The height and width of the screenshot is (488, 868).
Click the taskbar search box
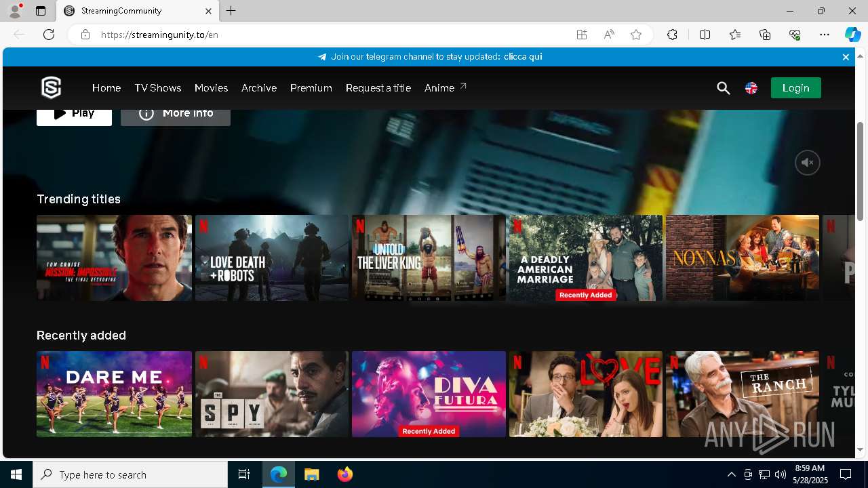(x=130, y=474)
